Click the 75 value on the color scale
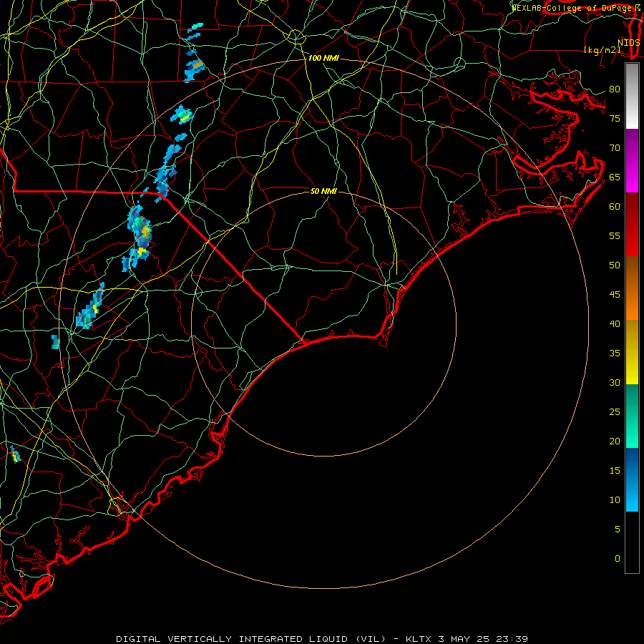Viewport: 644px width, 644px height. coord(615,119)
